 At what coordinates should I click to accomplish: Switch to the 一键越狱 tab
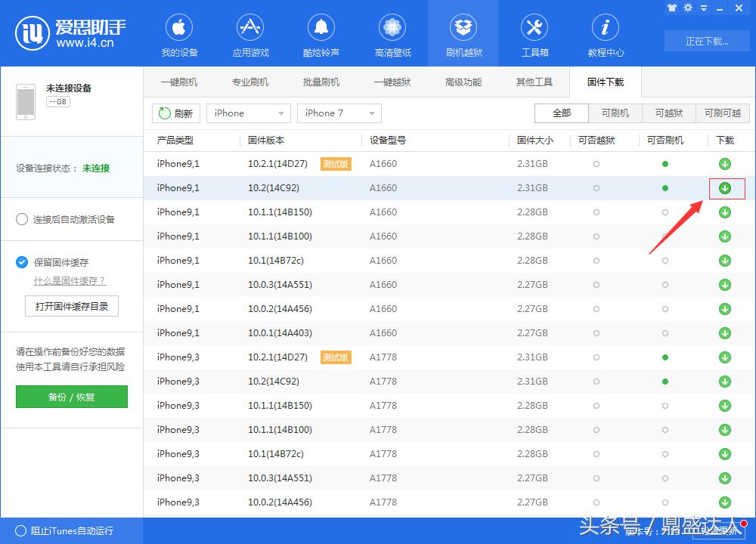coord(392,82)
